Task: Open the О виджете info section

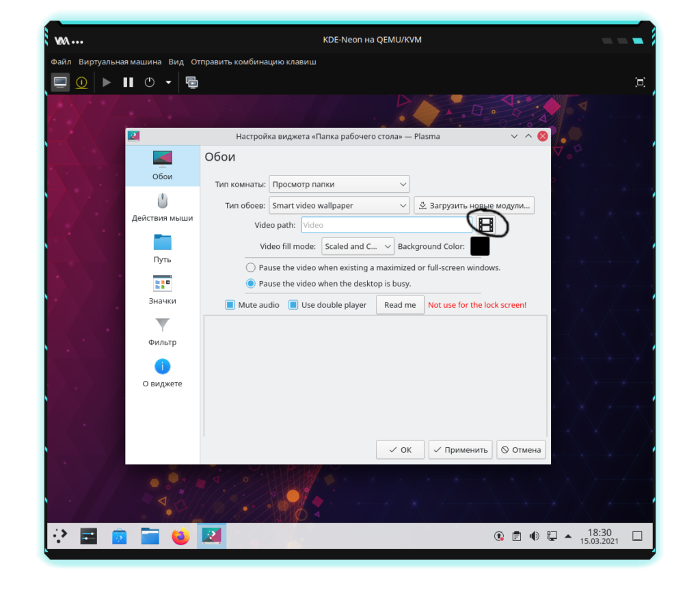Action: [162, 373]
